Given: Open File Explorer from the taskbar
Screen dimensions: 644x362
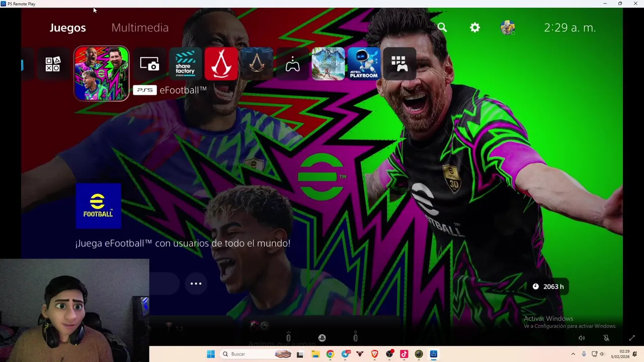Looking at the screenshot, I should 315,354.
